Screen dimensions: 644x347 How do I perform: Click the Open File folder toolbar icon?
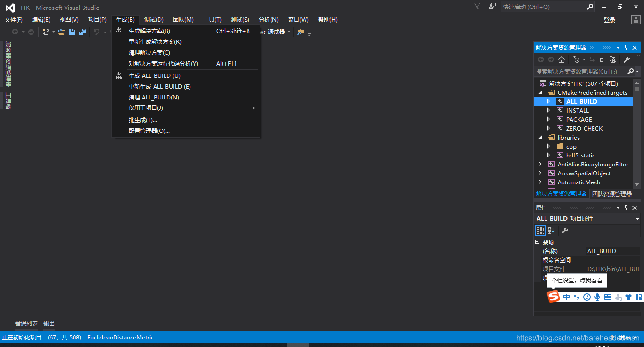click(62, 32)
